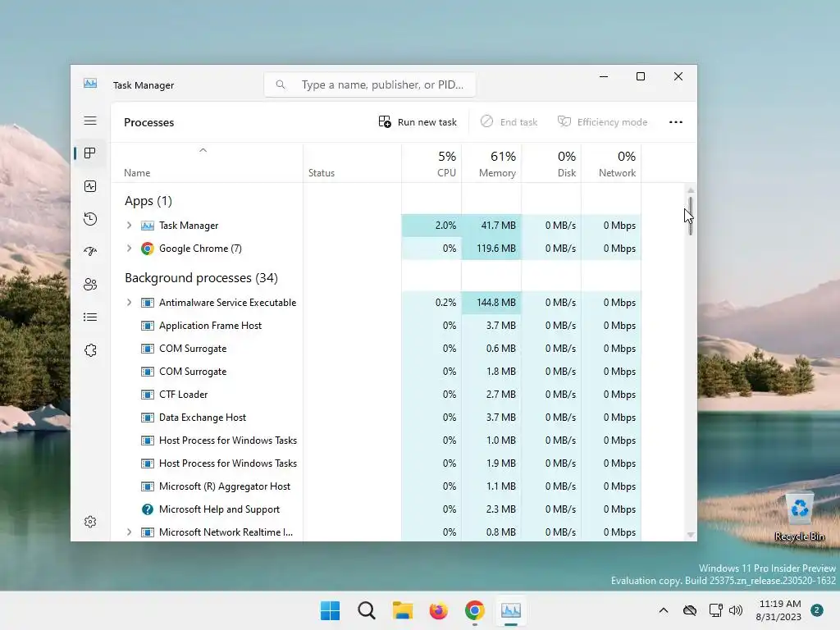
Task: Click Task Manager taskbar icon
Action: (510, 610)
